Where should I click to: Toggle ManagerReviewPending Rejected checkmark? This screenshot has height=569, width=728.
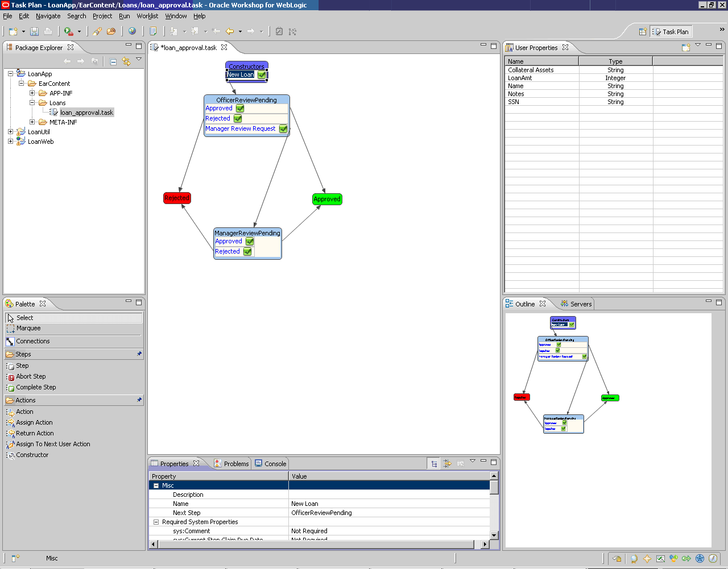(247, 252)
